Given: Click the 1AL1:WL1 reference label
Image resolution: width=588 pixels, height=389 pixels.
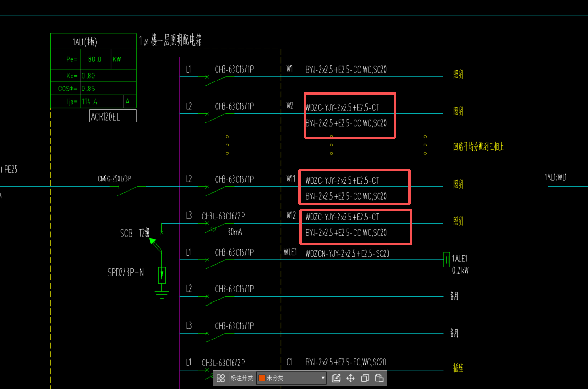Looking at the screenshot, I should (556, 178).
